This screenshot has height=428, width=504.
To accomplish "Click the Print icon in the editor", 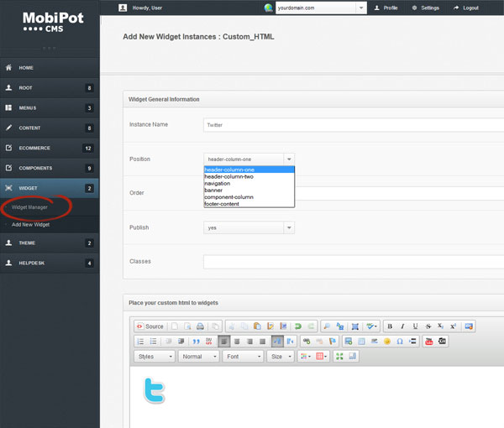I will point(200,326).
